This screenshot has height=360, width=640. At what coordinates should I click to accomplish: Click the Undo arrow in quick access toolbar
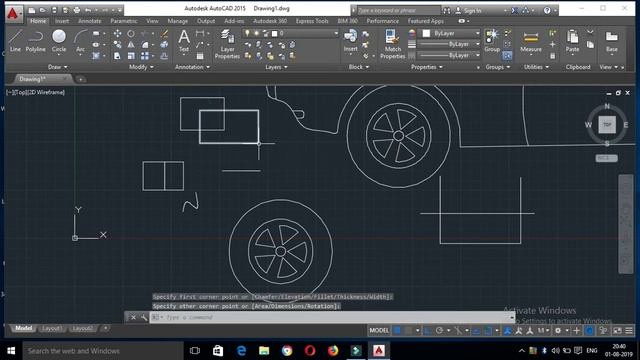coord(88,10)
